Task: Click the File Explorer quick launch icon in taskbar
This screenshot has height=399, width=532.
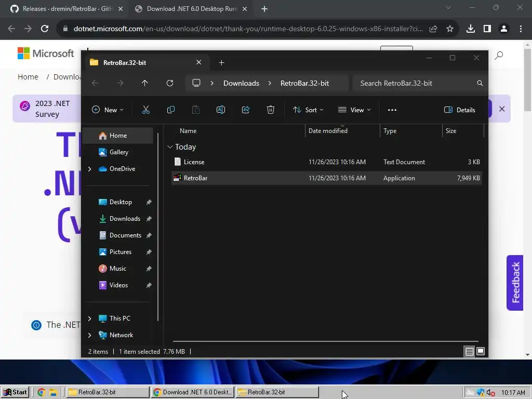Action: [x=54, y=393]
